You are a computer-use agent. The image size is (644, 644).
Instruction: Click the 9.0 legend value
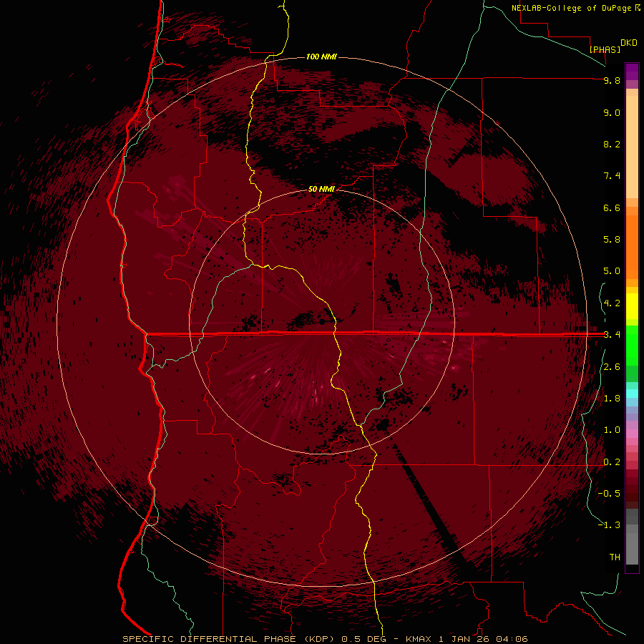point(612,112)
